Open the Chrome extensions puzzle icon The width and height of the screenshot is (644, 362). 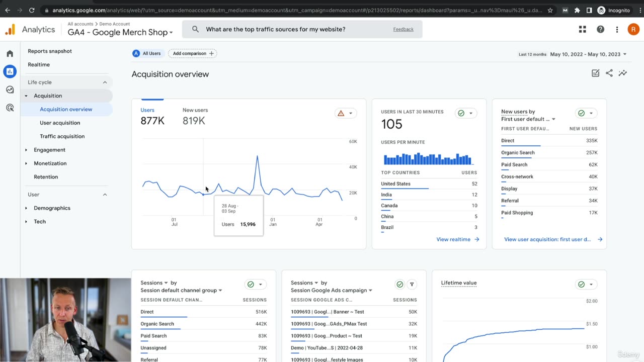pyautogui.click(x=577, y=10)
